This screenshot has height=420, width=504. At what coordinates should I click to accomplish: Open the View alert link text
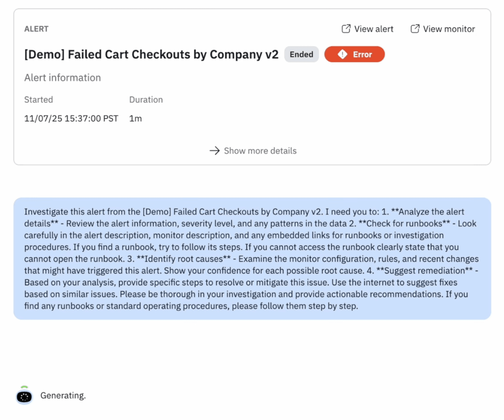[373, 29]
